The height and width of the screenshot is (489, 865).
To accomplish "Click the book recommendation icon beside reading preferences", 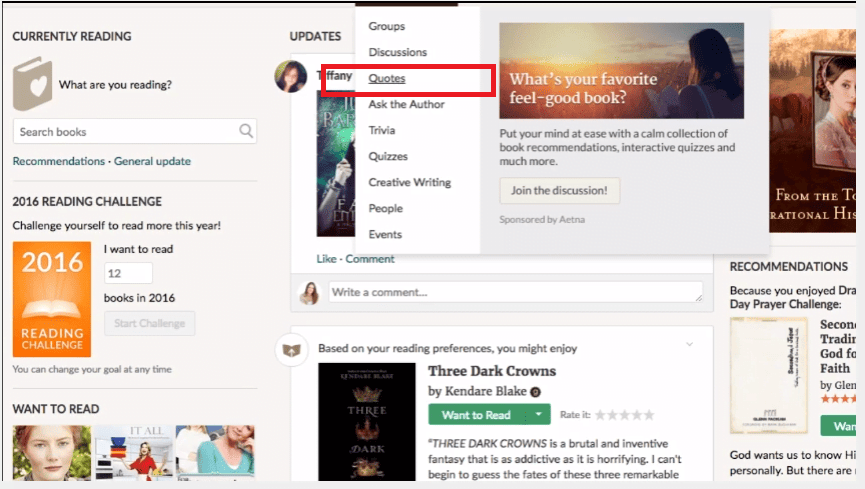I will point(290,349).
